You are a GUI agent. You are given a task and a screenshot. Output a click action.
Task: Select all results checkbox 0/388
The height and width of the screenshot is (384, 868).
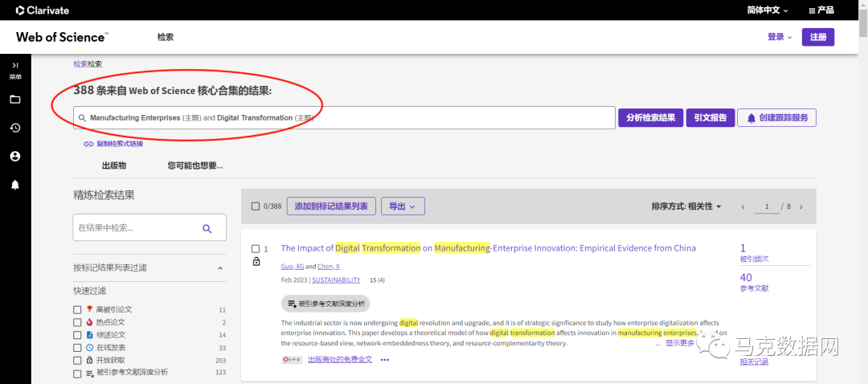click(256, 206)
